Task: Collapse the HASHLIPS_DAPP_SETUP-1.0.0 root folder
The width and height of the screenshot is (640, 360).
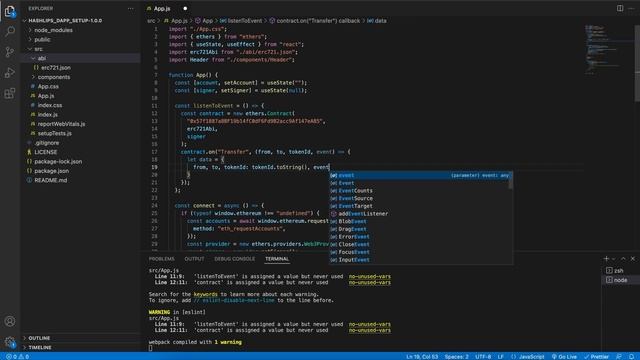Action: tap(65, 20)
